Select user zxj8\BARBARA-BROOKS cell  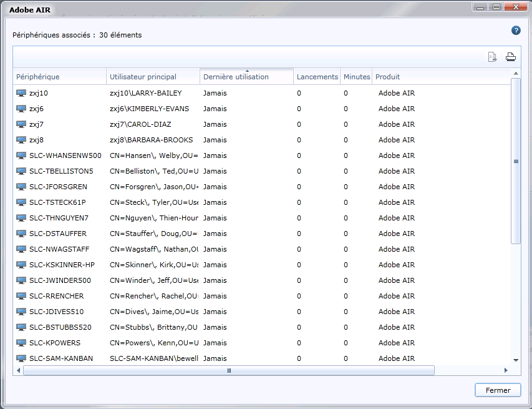coord(152,140)
